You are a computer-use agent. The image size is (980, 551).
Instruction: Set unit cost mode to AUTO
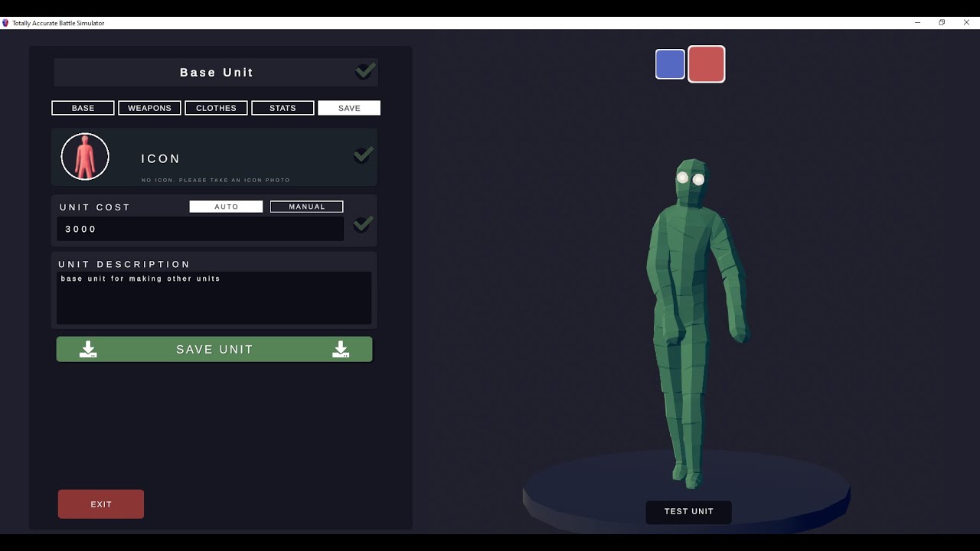click(x=226, y=207)
